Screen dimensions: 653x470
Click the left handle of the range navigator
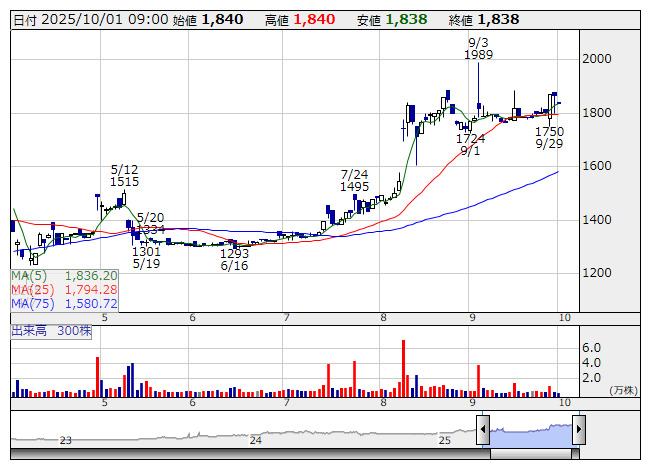(x=483, y=431)
